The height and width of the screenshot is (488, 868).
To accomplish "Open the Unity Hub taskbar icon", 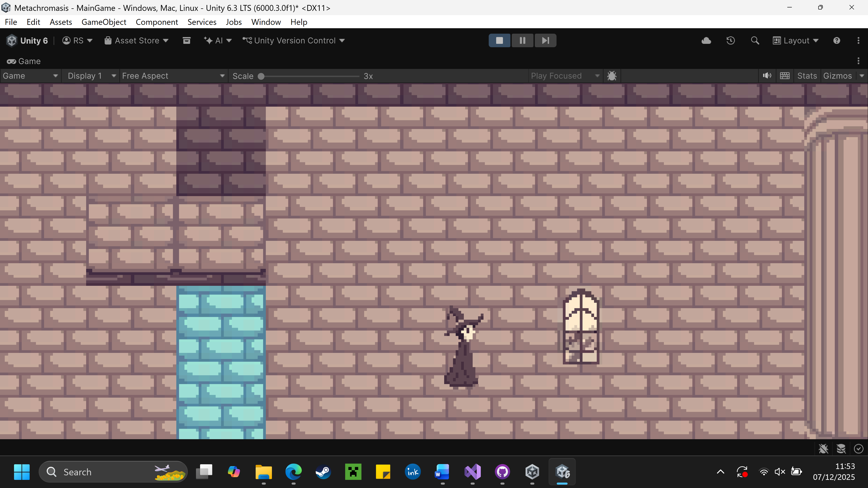I will [x=532, y=472].
